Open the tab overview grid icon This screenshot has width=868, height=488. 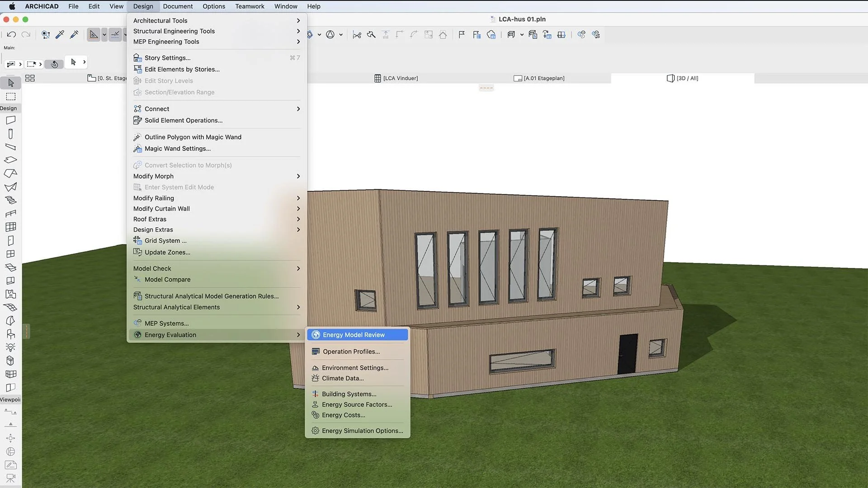click(x=30, y=78)
